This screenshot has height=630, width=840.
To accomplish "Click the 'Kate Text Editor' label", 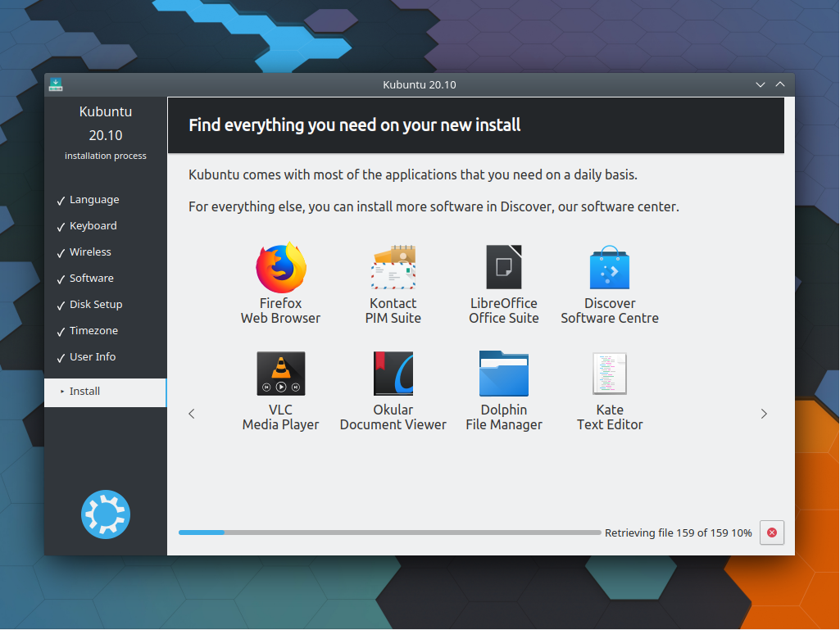I will click(610, 417).
